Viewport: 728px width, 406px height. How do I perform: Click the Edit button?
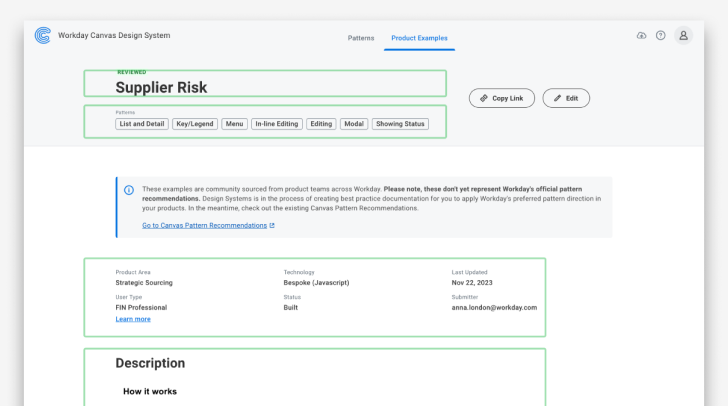pyautogui.click(x=566, y=98)
